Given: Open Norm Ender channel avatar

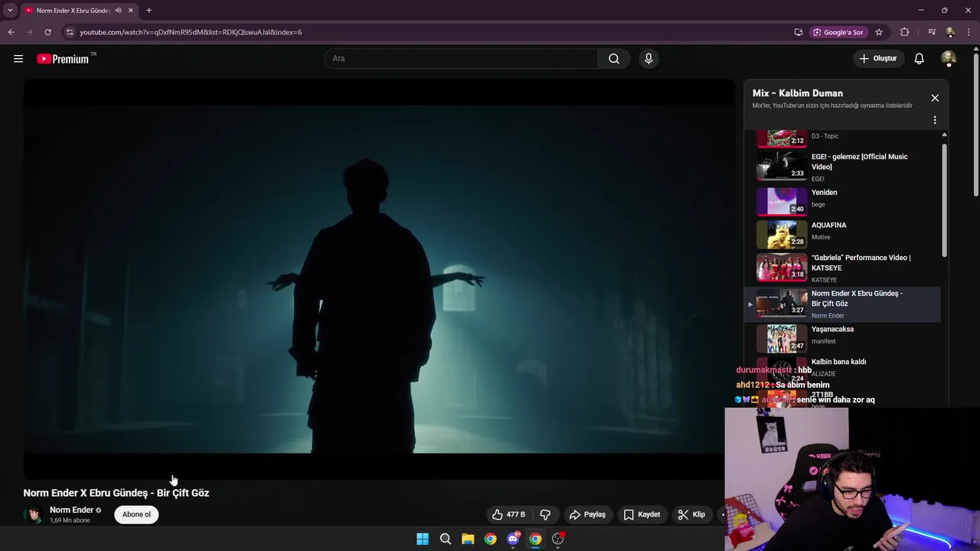Looking at the screenshot, I should pyautogui.click(x=33, y=514).
